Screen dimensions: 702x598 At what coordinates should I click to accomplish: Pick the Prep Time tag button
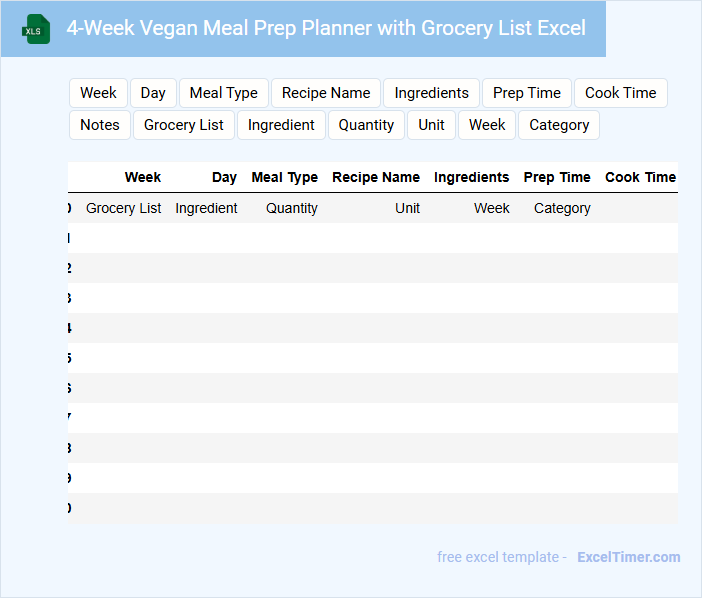[527, 93]
